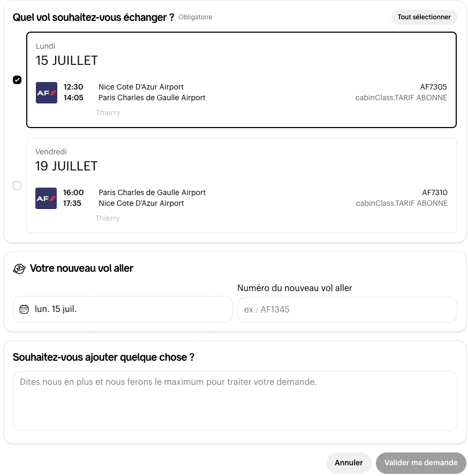Click the 'Annuler' button
Screen dimensions: 468x476
[349, 463]
